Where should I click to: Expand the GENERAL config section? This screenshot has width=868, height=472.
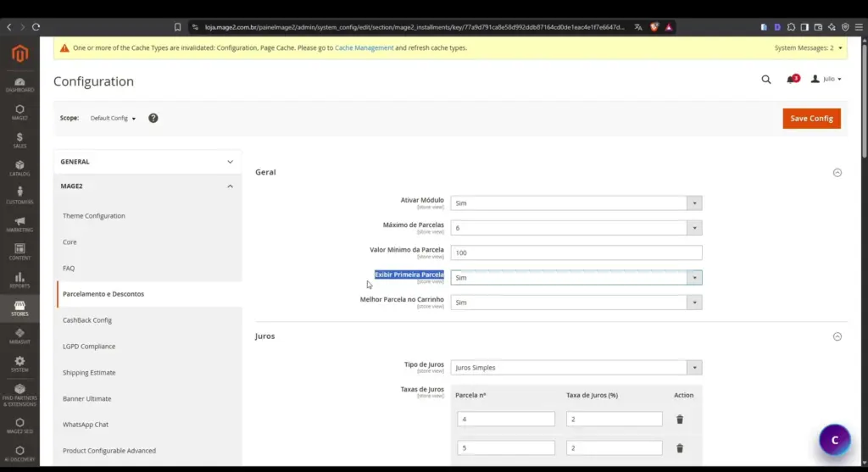[x=147, y=162]
